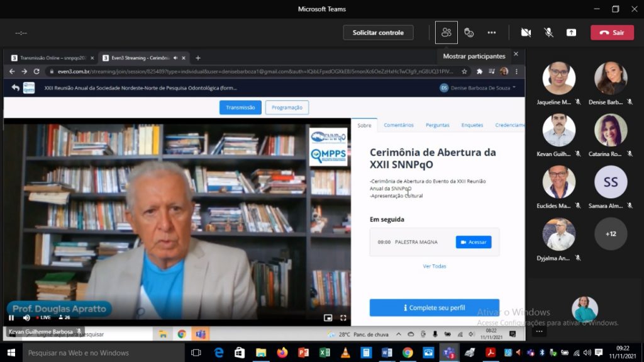Viewport: 644px width, 362px height.
Task: Open Teams reactions and chat icon
Action: coord(469,33)
